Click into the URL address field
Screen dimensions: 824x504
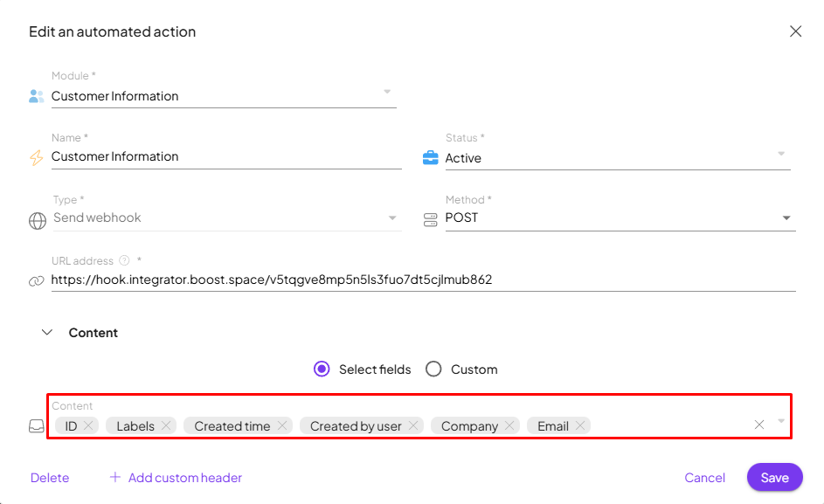click(x=419, y=280)
